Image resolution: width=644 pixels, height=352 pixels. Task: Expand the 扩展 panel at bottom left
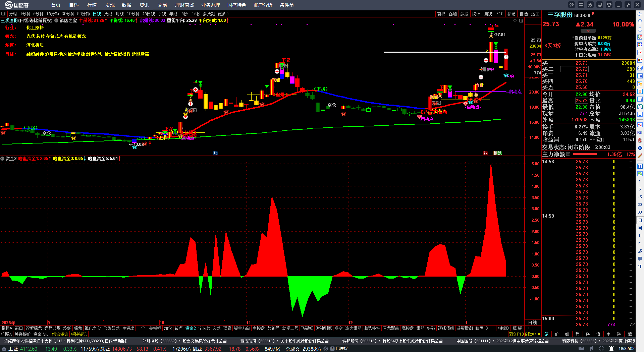6,334
